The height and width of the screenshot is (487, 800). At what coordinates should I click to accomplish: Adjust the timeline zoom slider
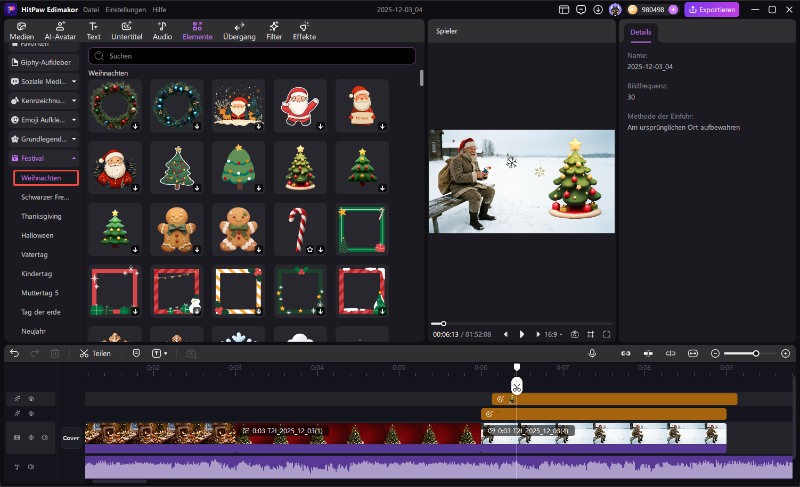click(755, 353)
